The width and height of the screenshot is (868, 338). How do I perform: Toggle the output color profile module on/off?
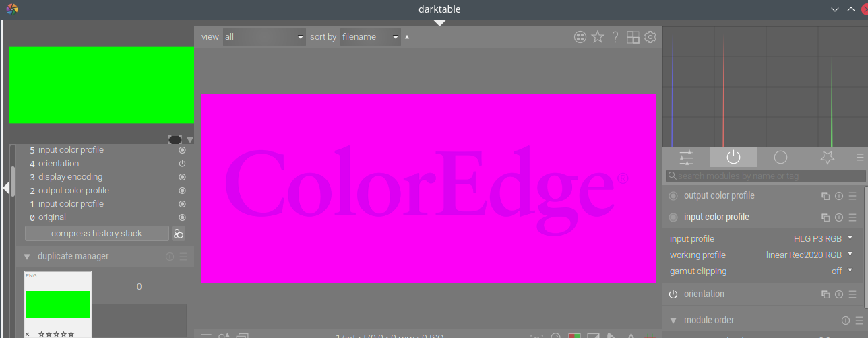(673, 196)
